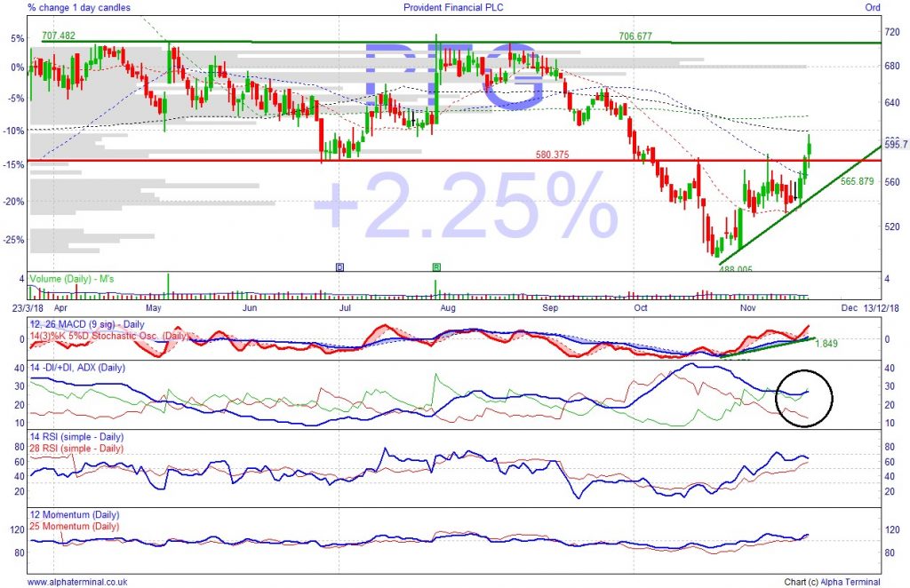
Task: Select the '12 Momentum (Daily)' label
Action: (75, 514)
